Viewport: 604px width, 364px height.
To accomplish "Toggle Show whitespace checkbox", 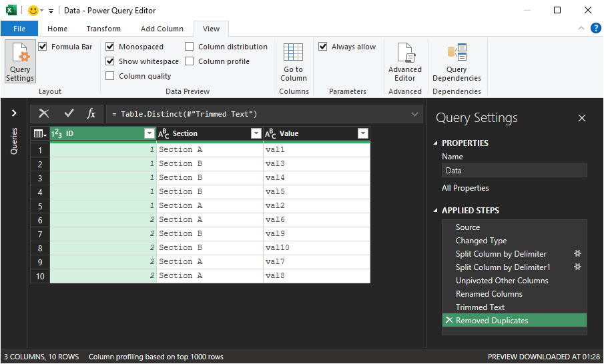I will click(x=109, y=61).
